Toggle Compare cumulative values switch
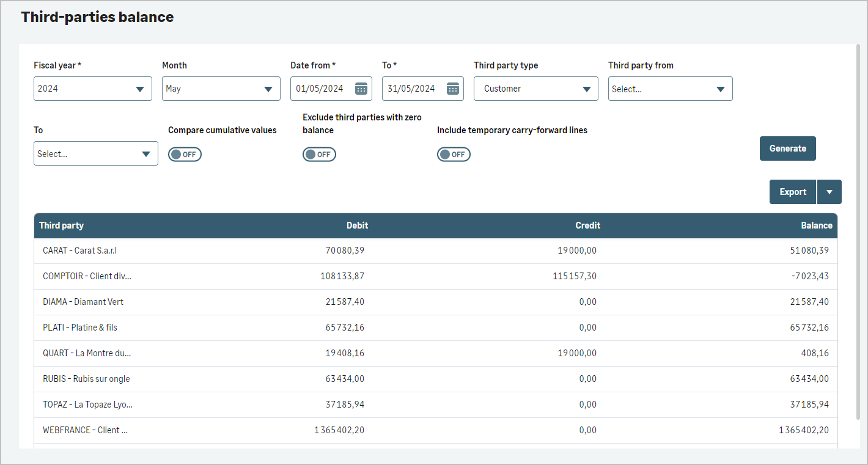 pyautogui.click(x=185, y=155)
